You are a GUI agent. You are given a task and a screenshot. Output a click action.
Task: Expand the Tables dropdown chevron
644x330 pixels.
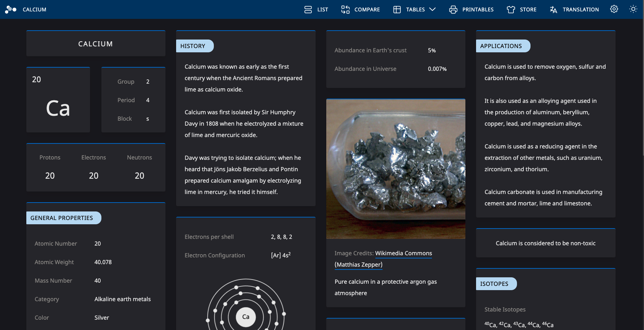coord(432,10)
